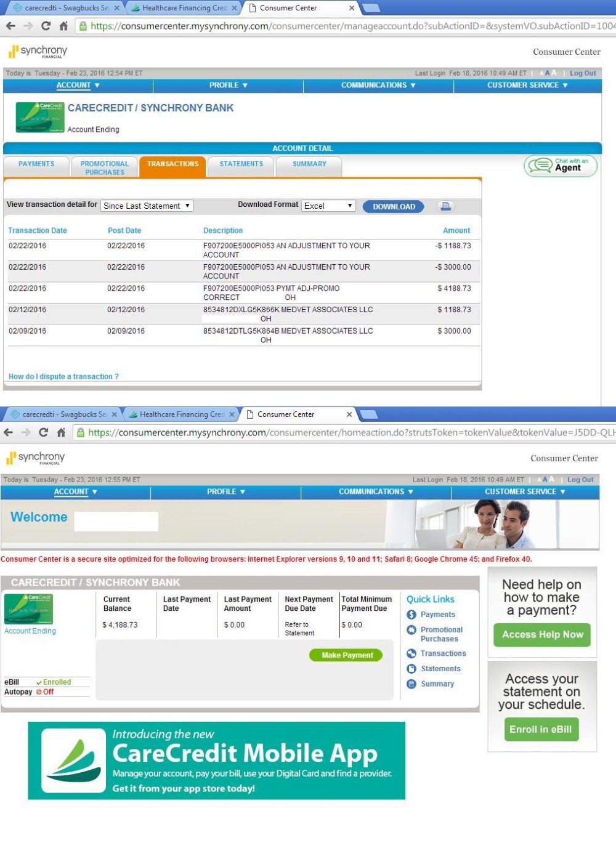Open a new tab in the Welcome page browser
The height and width of the screenshot is (864, 616).
368,414
